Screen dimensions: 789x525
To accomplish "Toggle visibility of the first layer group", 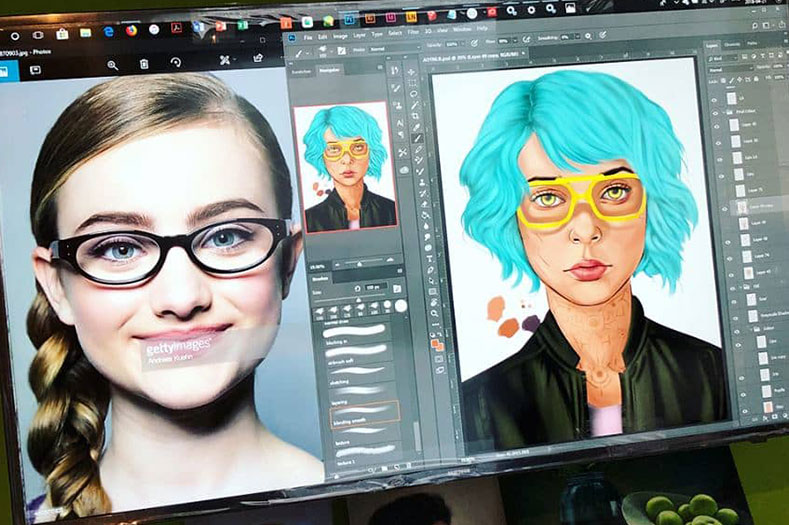I will pos(715,113).
